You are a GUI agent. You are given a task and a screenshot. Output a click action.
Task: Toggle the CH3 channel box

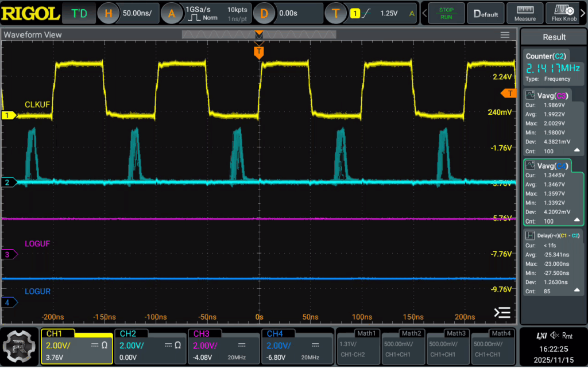[224, 347]
